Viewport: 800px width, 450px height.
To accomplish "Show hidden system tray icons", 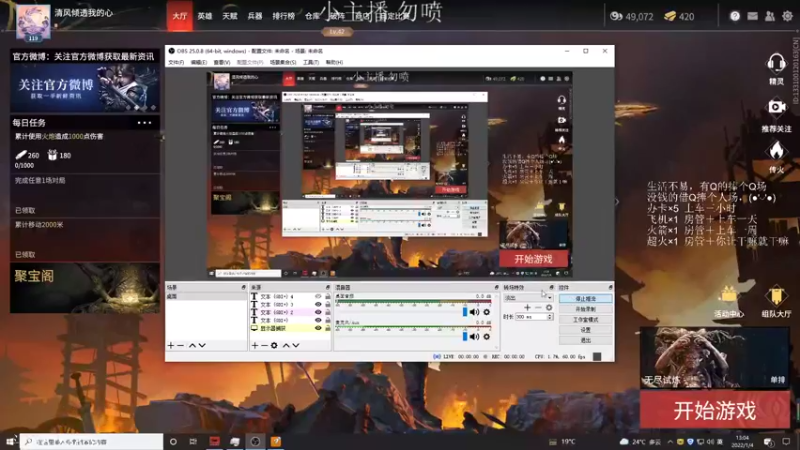I will [x=670, y=442].
